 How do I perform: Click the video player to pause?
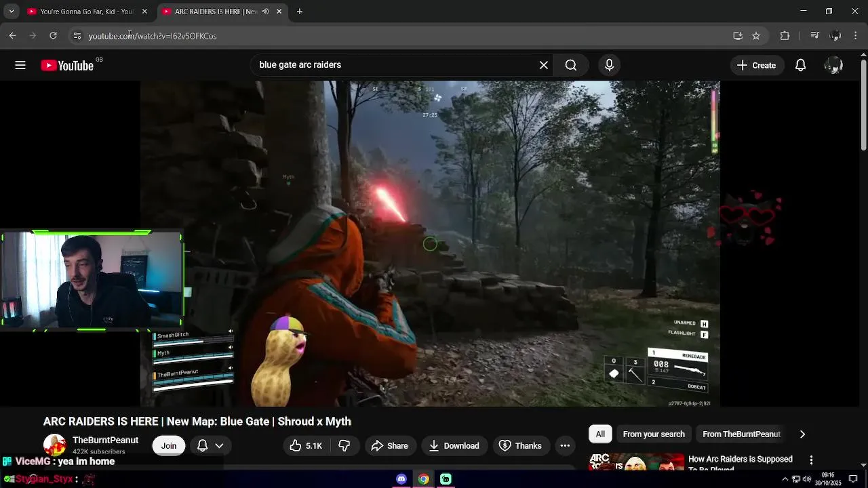(430, 244)
